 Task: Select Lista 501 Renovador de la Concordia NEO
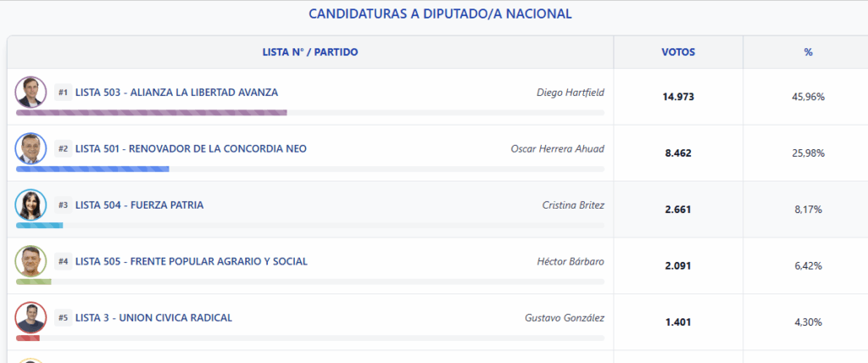191,148
